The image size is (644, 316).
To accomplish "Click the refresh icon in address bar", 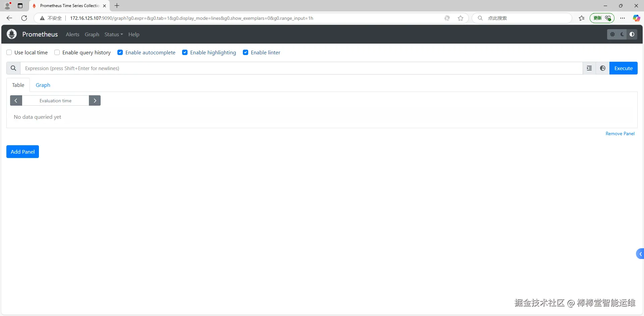I will pyautogui.click(x=447, y=18).
